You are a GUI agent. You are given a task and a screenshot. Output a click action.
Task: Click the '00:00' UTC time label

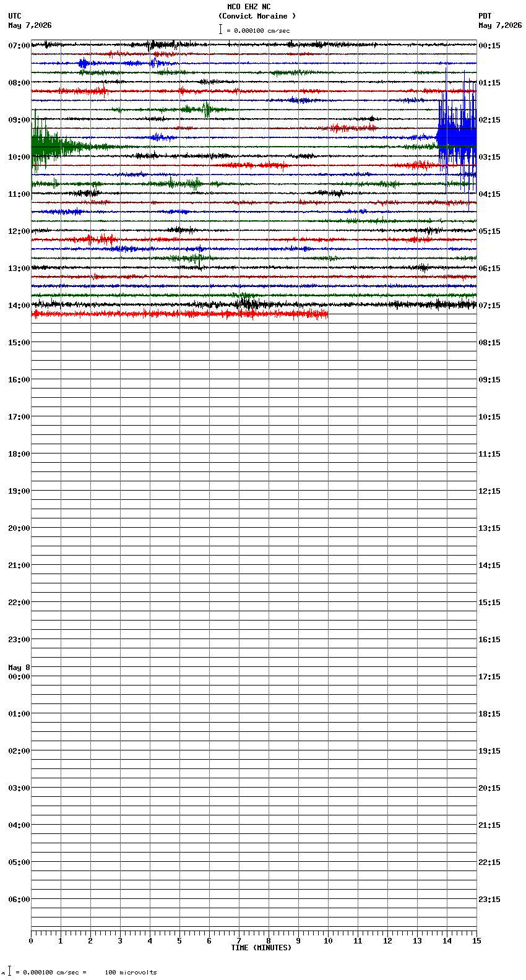point(19,677)
